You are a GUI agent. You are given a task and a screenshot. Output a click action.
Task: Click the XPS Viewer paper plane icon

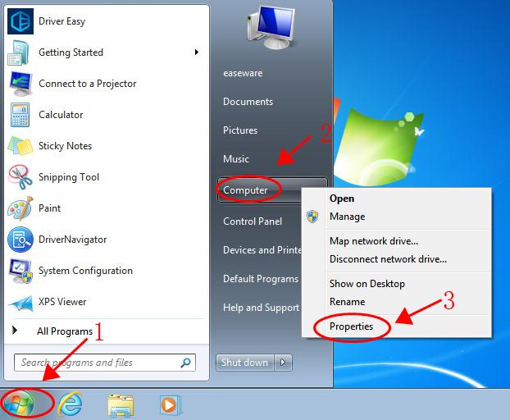tap(20, 304)
